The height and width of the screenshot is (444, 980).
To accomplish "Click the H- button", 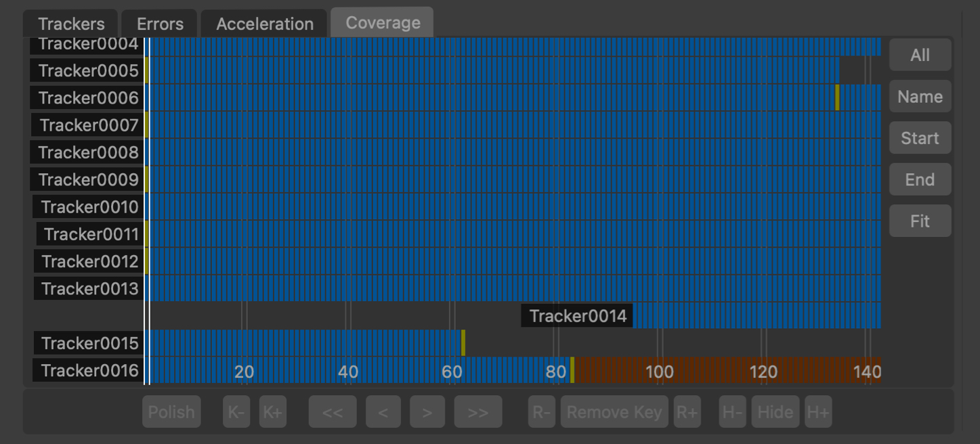I will point(732,412).
